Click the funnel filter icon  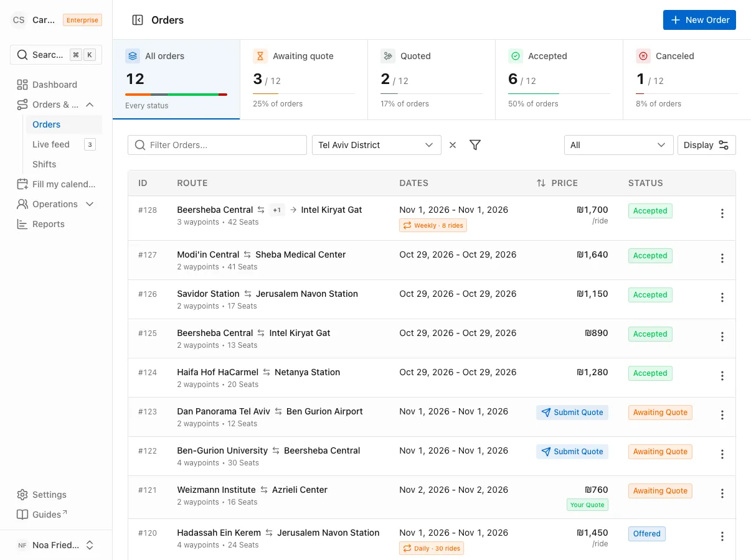click(x=475, y=145)
